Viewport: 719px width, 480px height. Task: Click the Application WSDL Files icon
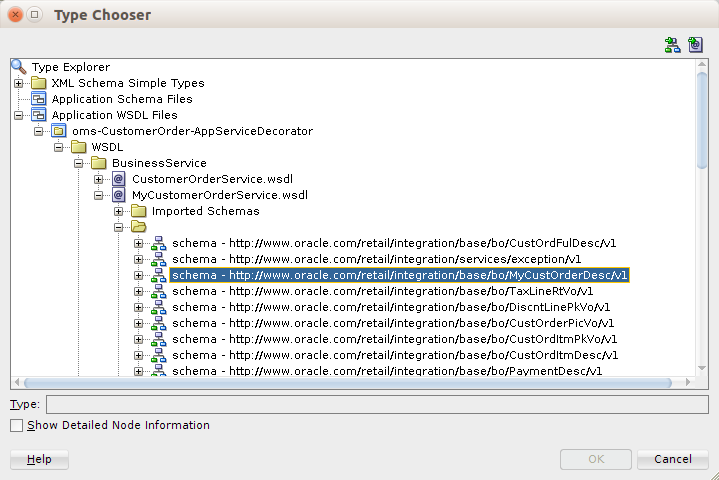pyautogui.click(x=39, y=115)
